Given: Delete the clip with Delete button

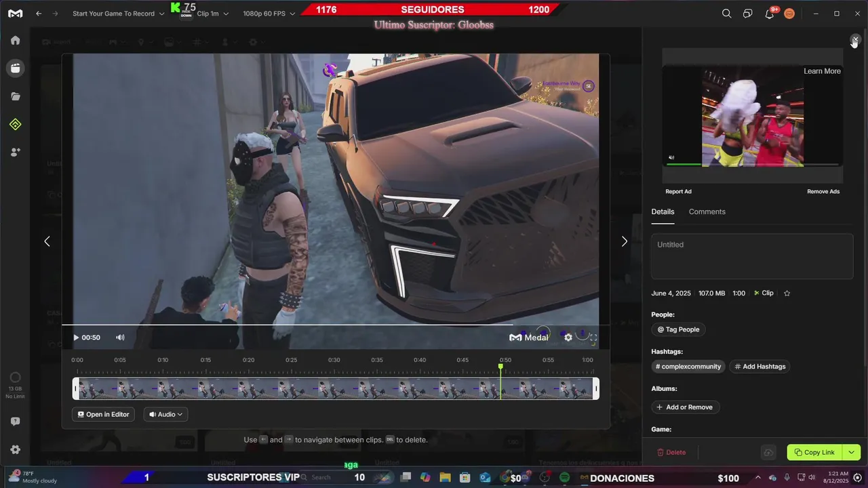Looking at the screenshot, I should coord(671,452).
